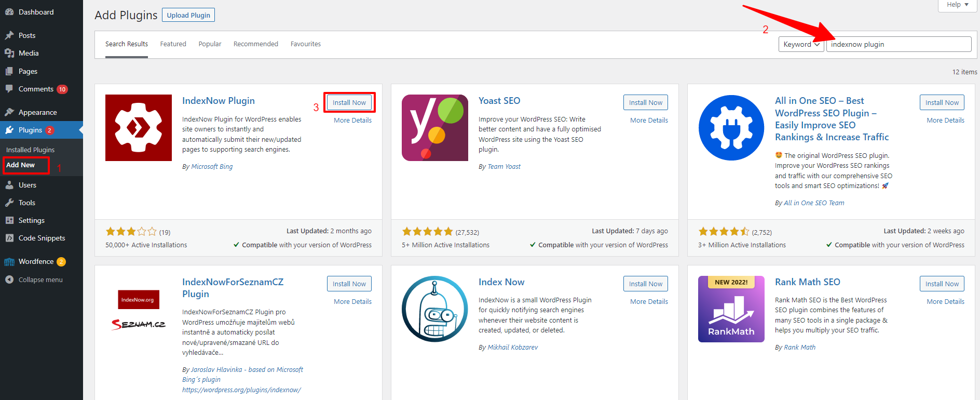The image size is (980, 400).
Task: Open the Keyword search type dropdown
Action: point(801,44)
